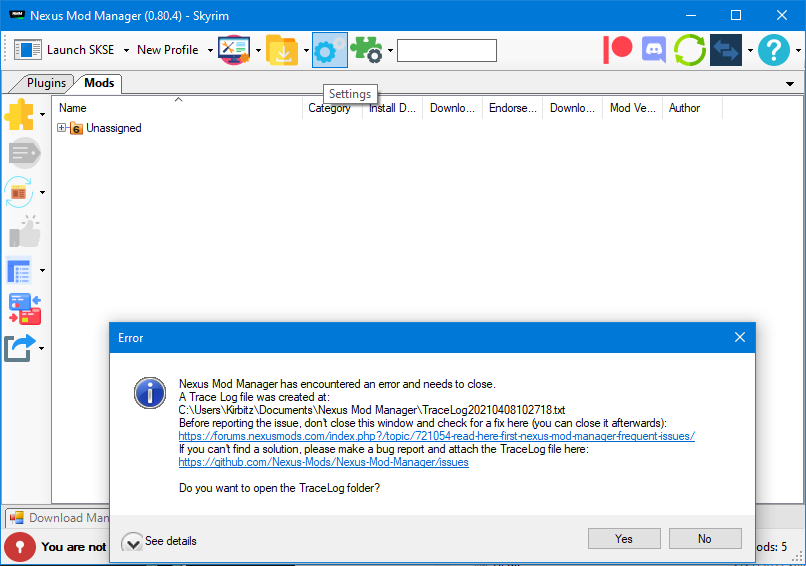Open Settings gear icon
Viewport: 806px width, 566px height.
tap(329, 50)
